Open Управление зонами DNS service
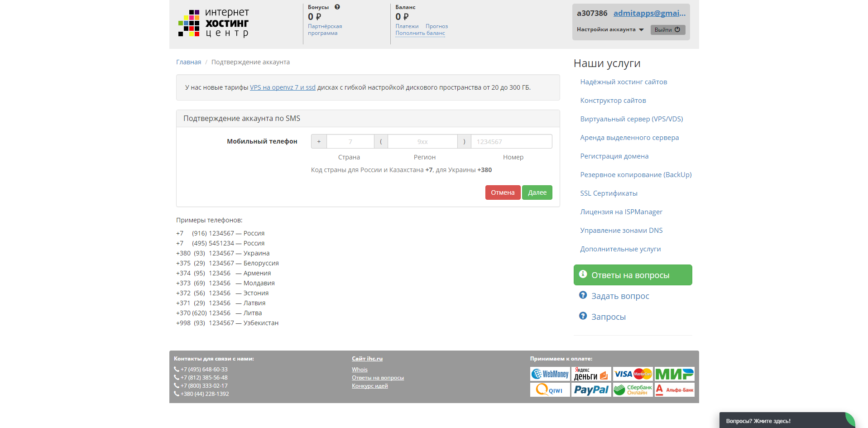Image resolution: width=868 pixels, height=428 pixels. 621,231
